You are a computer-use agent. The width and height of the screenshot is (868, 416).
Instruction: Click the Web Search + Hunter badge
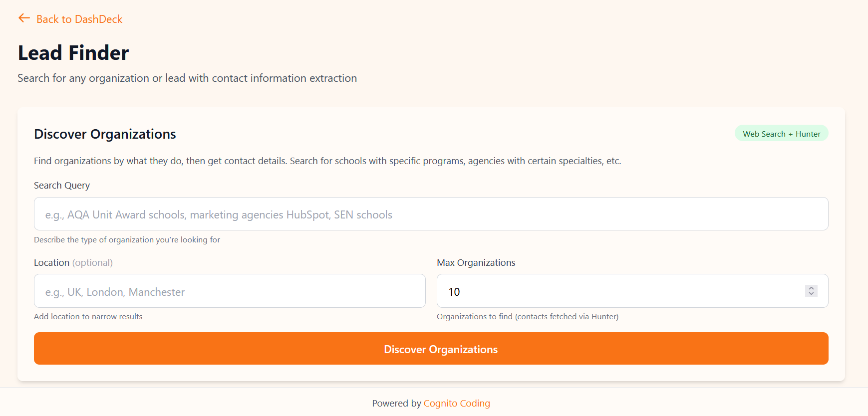[x=781, y=134]
